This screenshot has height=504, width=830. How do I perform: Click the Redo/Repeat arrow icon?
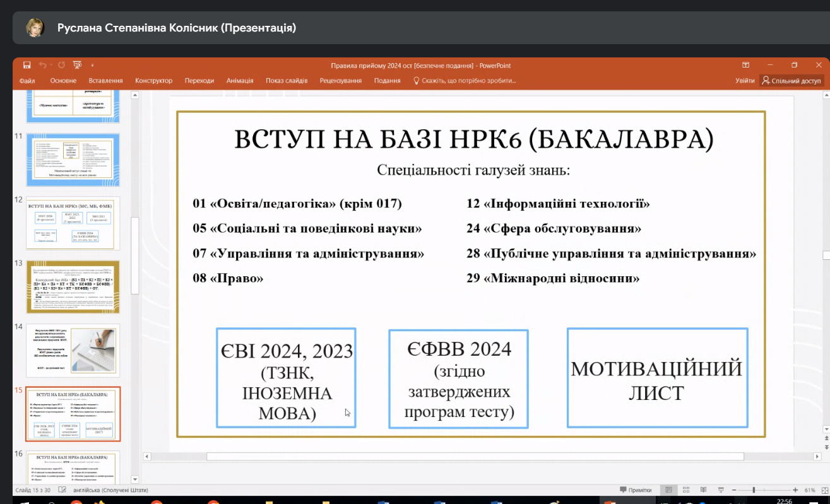point(61,65)
